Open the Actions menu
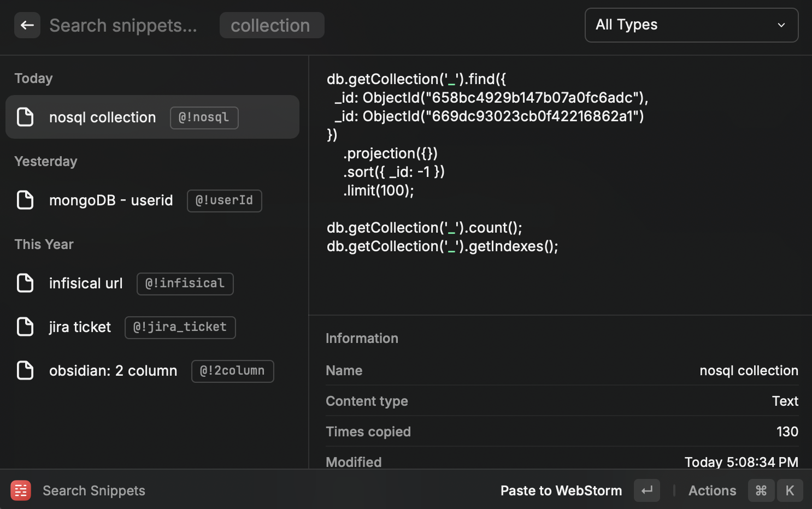The width and height of the screenshot is (812, 509). coord(712,490)
